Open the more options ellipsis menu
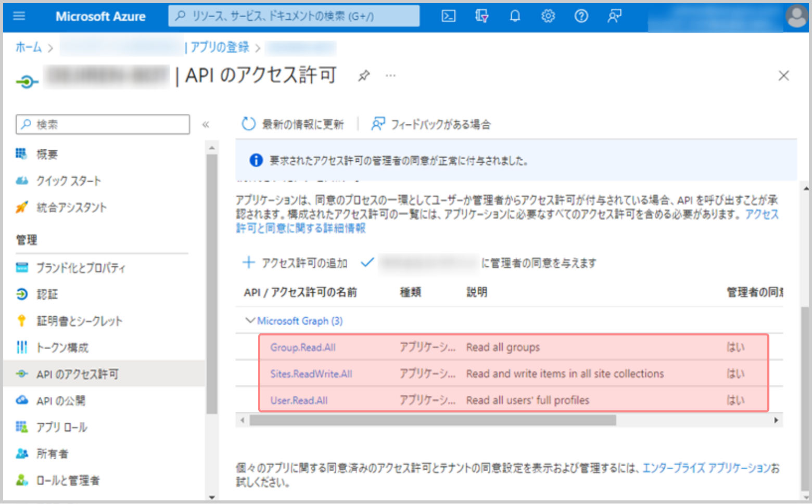Viewport: 812px width, 504px height. click(x=390, y=76)
